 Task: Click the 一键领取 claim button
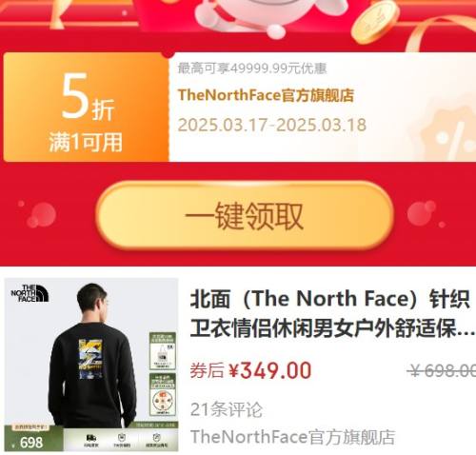click(x=245, y=216)
